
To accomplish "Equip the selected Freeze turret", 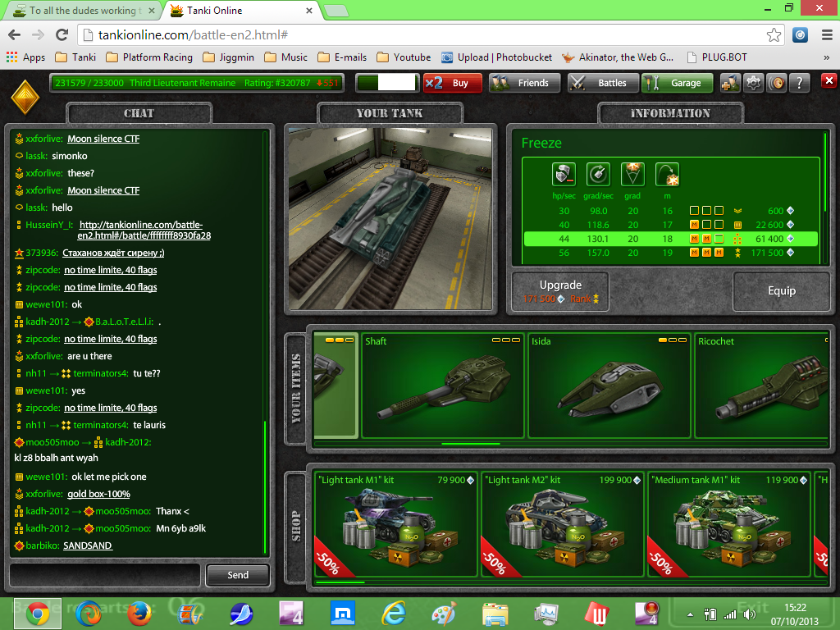I will click(781, 291).
